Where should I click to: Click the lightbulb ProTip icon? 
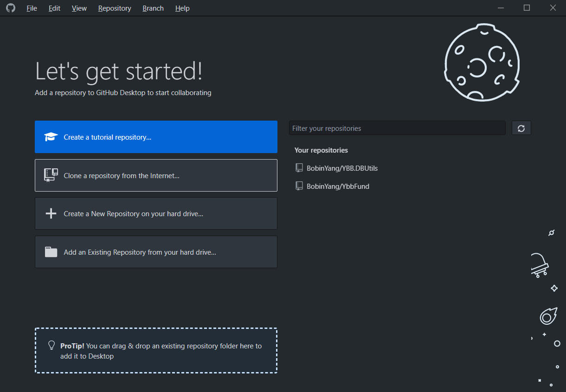pos(51,346)
